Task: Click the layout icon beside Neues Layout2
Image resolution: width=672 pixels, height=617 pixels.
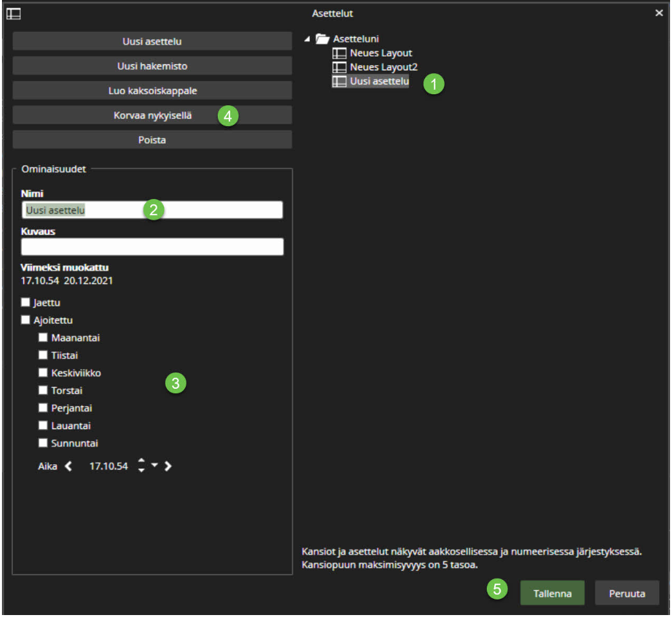Action: [339, 68]
